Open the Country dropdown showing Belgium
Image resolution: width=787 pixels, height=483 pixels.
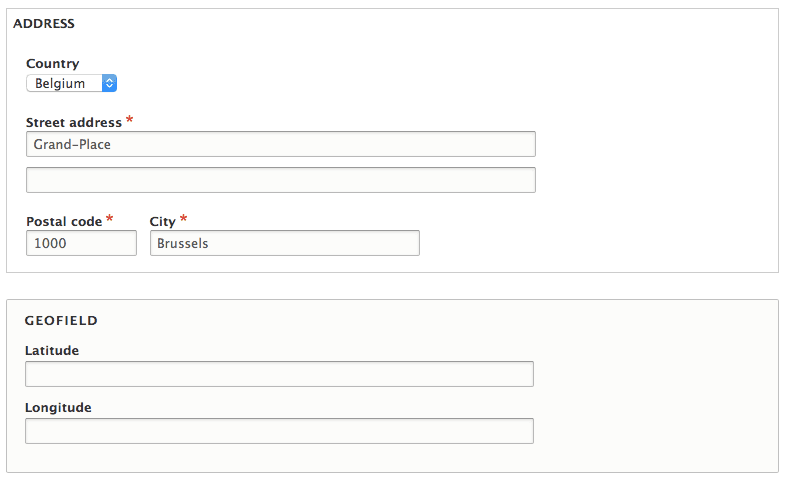point(71,84)
